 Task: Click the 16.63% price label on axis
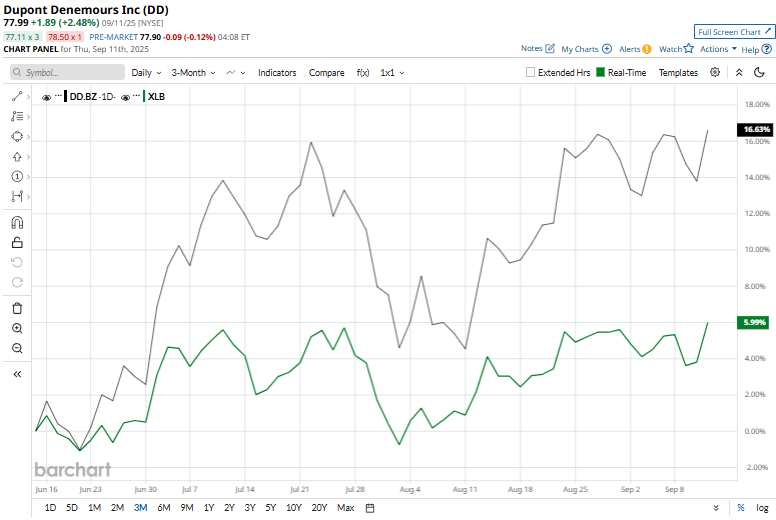(x=755, y=129)
